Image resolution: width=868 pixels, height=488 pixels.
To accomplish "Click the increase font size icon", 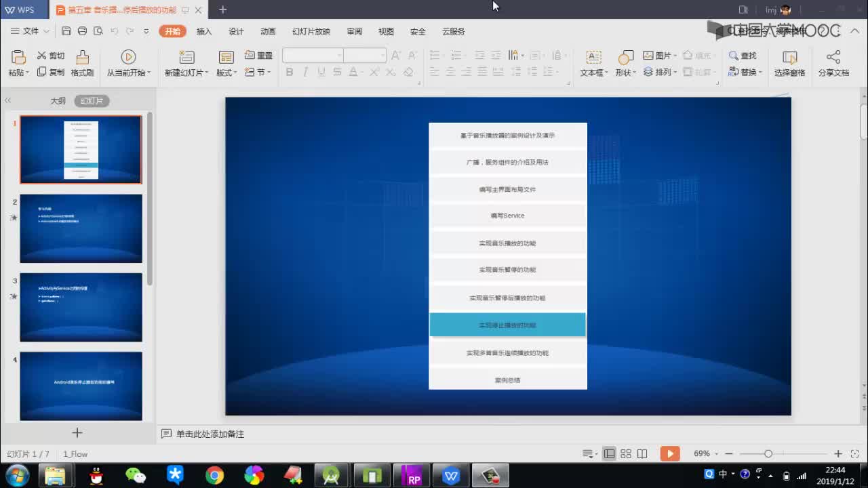I will coord(396,56).
